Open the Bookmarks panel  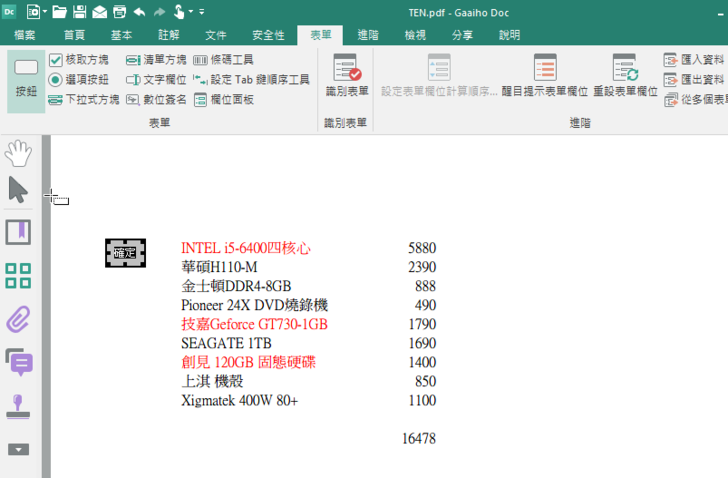point(18,232)
